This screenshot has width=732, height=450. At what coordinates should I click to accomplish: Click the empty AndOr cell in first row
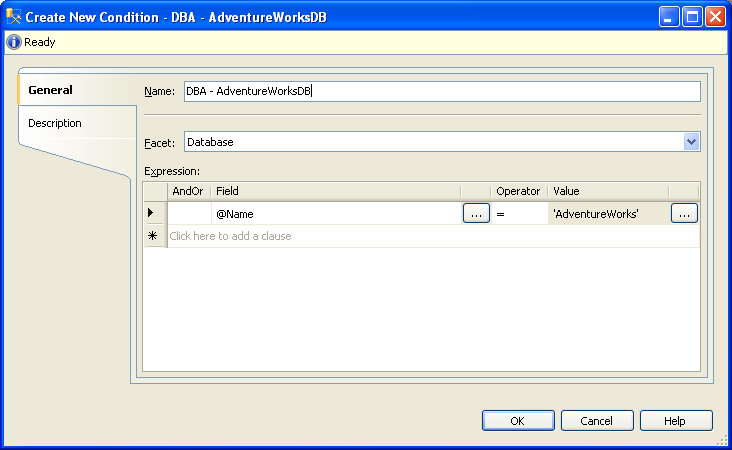pyautogui.click(x=189, y=214)
